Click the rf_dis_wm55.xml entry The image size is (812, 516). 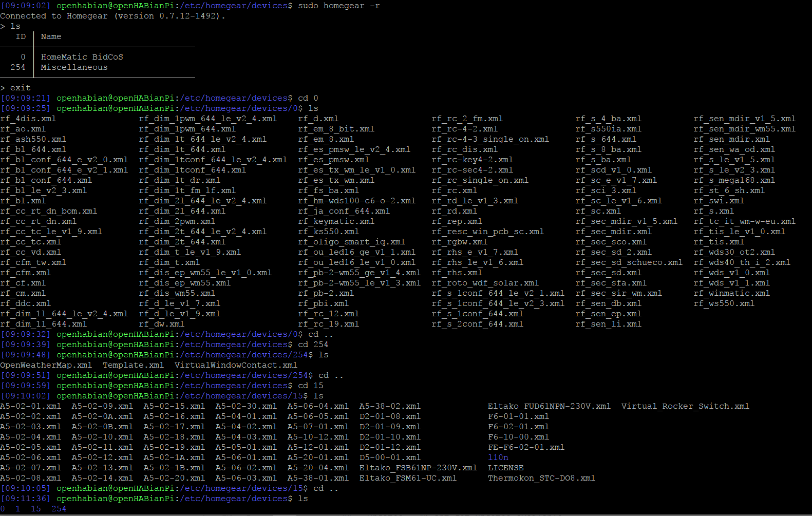[177, 293]
